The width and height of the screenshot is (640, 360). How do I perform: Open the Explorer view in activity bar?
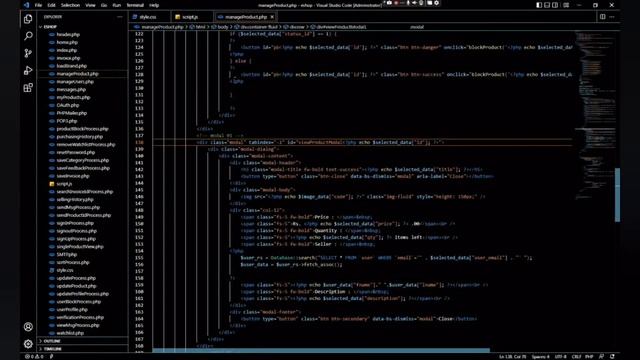pos(28,19)
